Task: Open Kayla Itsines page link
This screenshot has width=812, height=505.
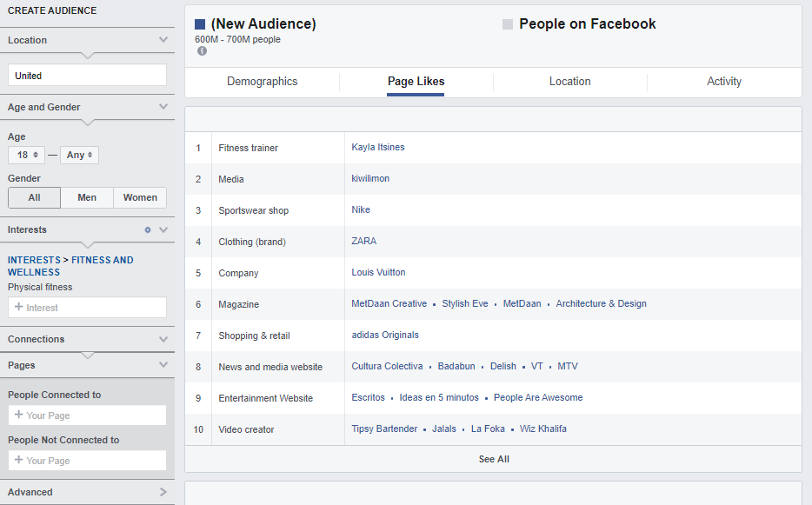Action: pos(378,147)
